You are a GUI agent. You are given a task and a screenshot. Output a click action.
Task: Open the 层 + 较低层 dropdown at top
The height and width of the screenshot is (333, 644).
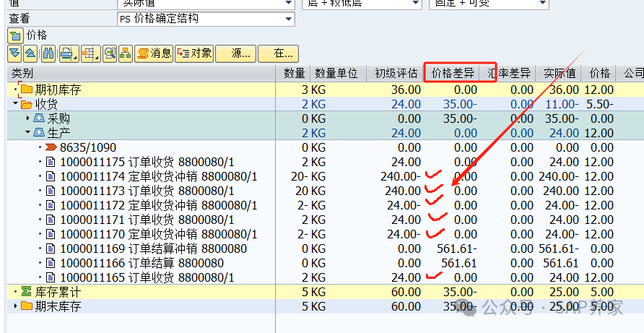[x=416, y=4]
